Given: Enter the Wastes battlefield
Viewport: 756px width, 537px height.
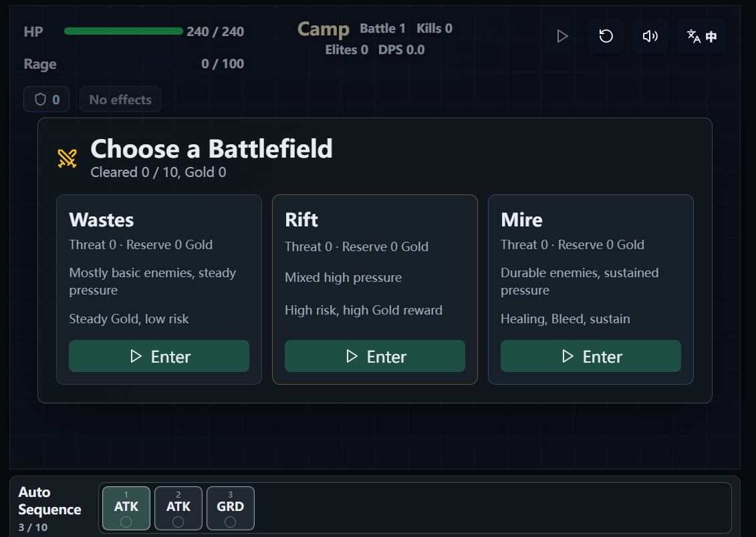Looking at the screenshot, I should pos(159,356).
